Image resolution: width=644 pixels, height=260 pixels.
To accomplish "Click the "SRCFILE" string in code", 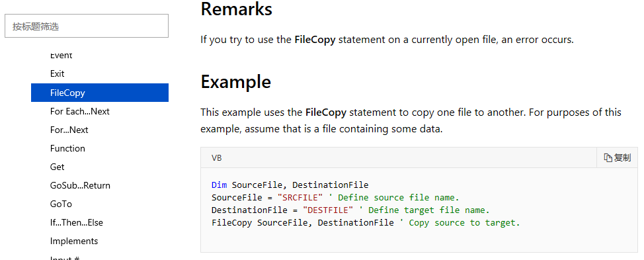I will pos(300,198).
